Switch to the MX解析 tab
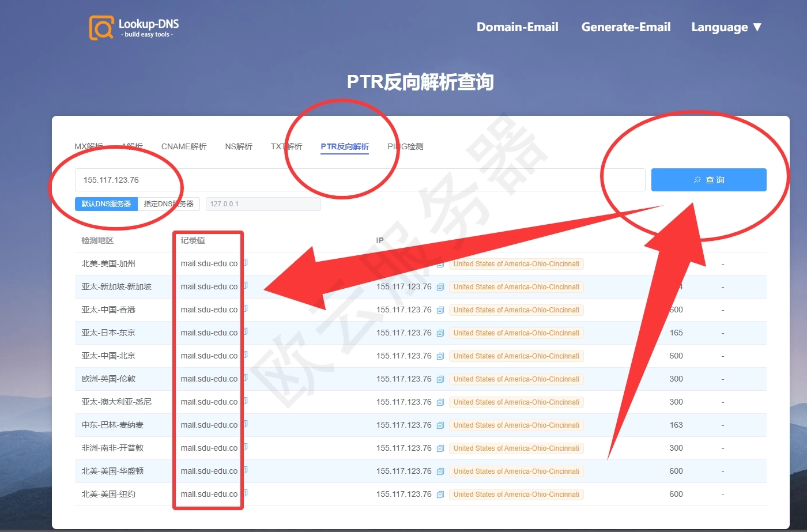 (88, 146)
